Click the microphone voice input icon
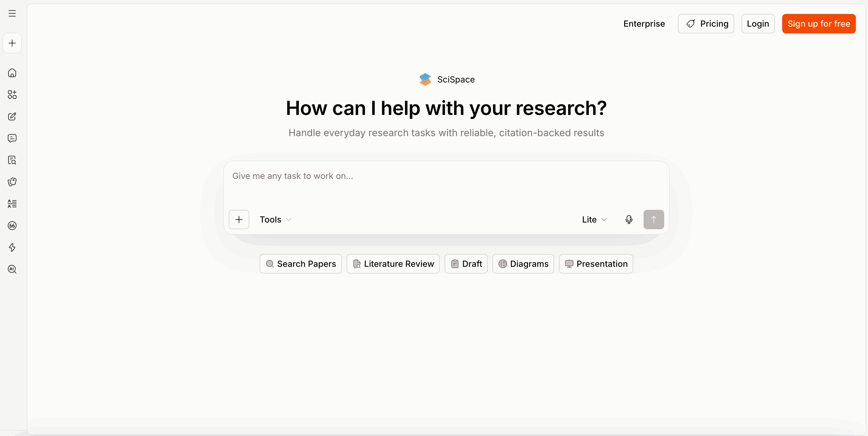The height and width of the screenshot is (436, 868). pos(629,220)
